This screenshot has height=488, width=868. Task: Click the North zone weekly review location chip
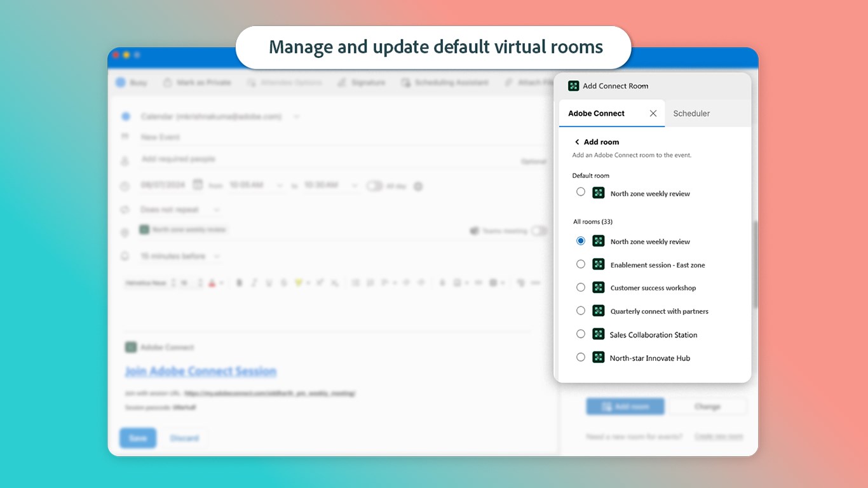click(x=184, y=230)
